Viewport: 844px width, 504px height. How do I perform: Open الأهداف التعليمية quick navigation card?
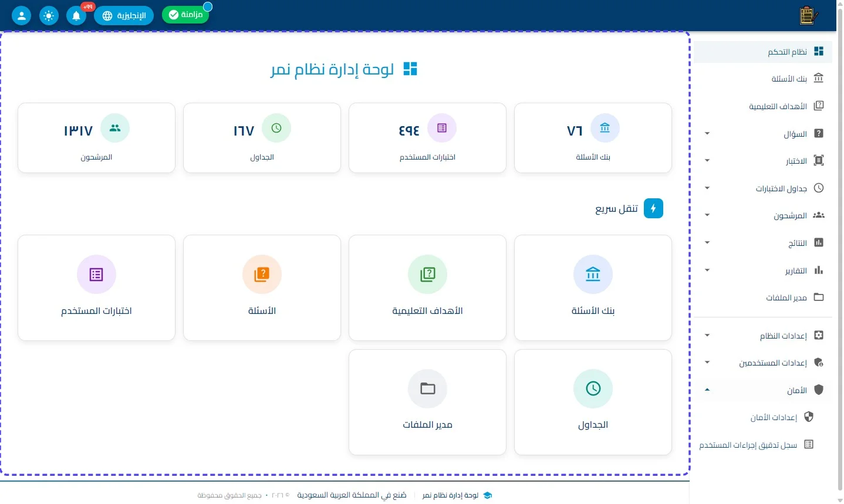click(x=427, y=287)
